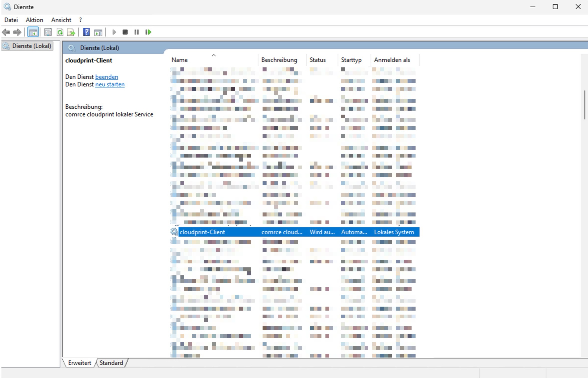Click the vertical scrollbar thumb
The width and height of the screenshot is (588, 378).
tap(584, 105)
